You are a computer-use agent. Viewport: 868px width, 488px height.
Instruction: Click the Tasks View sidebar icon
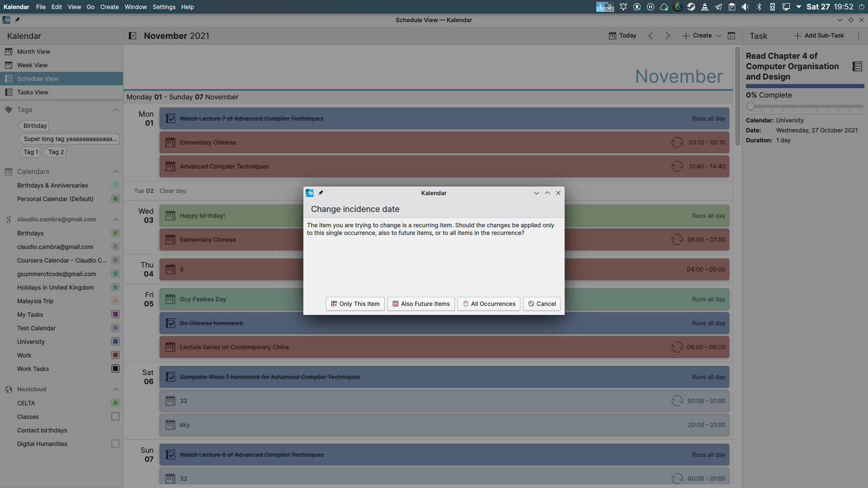click(x=9, y=92)
